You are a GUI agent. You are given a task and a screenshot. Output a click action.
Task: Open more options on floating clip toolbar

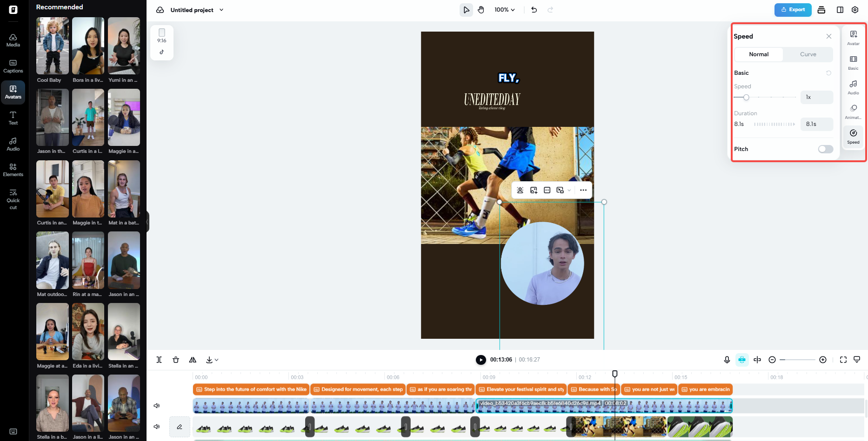583,190
